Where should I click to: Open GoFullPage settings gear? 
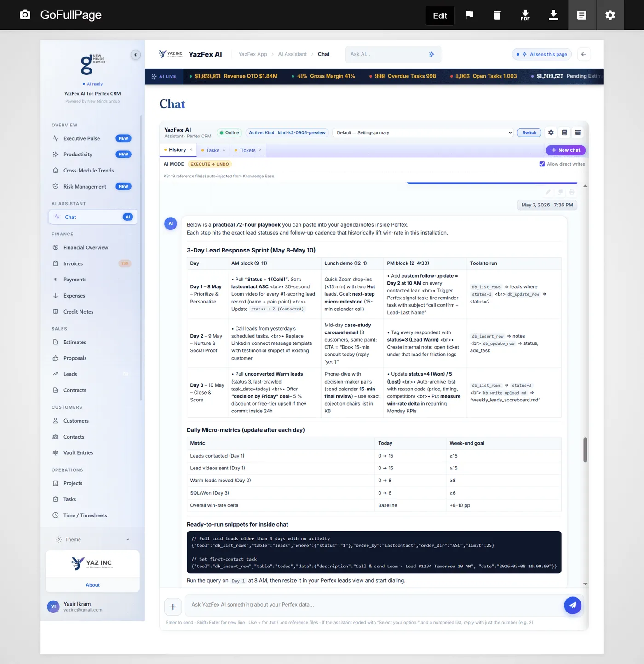point(610,15)
